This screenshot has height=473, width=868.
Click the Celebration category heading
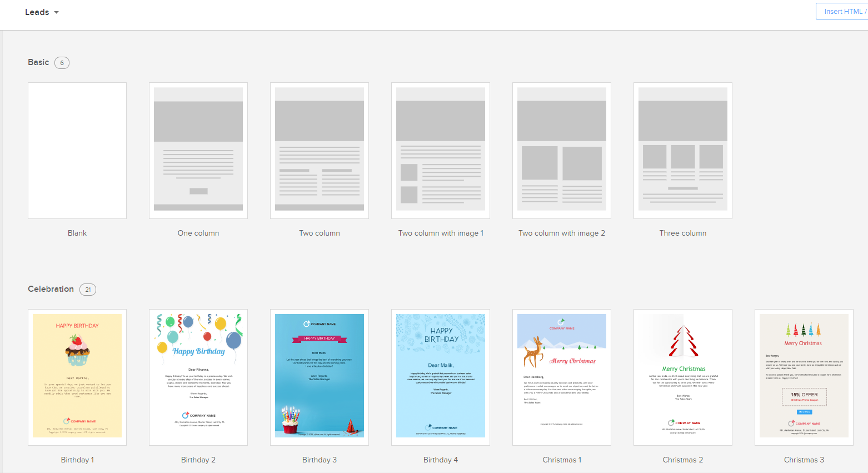tap(51, 289)
